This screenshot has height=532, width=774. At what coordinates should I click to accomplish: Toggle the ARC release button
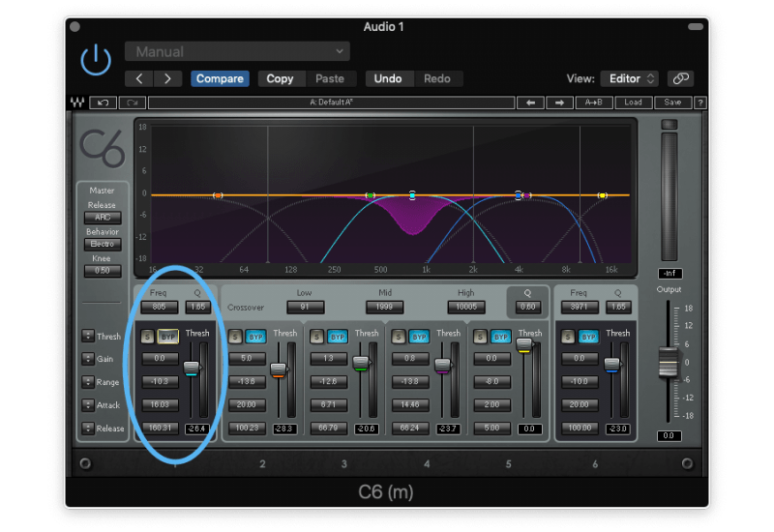coord(103,217)
